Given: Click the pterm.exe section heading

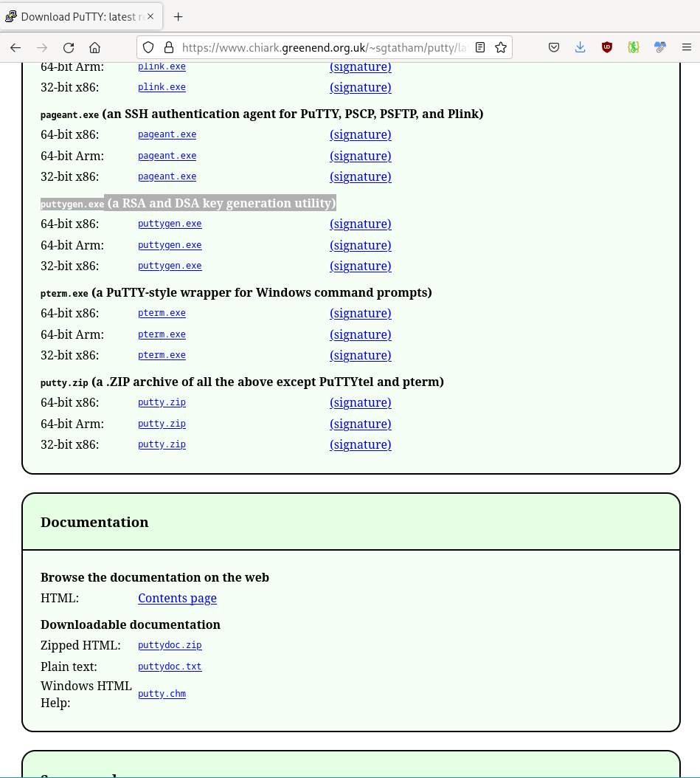Looking at the screenshot, I should [x=236, y=293].
